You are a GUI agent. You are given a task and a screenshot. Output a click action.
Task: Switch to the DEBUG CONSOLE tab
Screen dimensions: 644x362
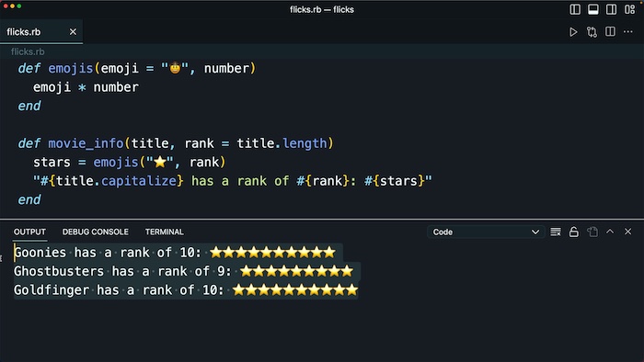tap(96, 232)
